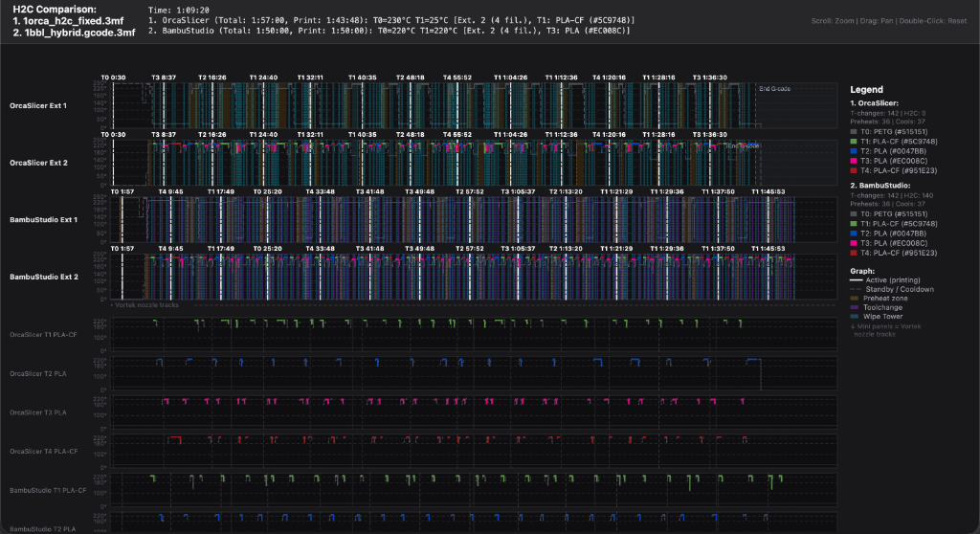Screen dimensions: 980x534
Task: Click OrcaSlicer legend T2 PLA blue swatch
Action: pos(854,151)
